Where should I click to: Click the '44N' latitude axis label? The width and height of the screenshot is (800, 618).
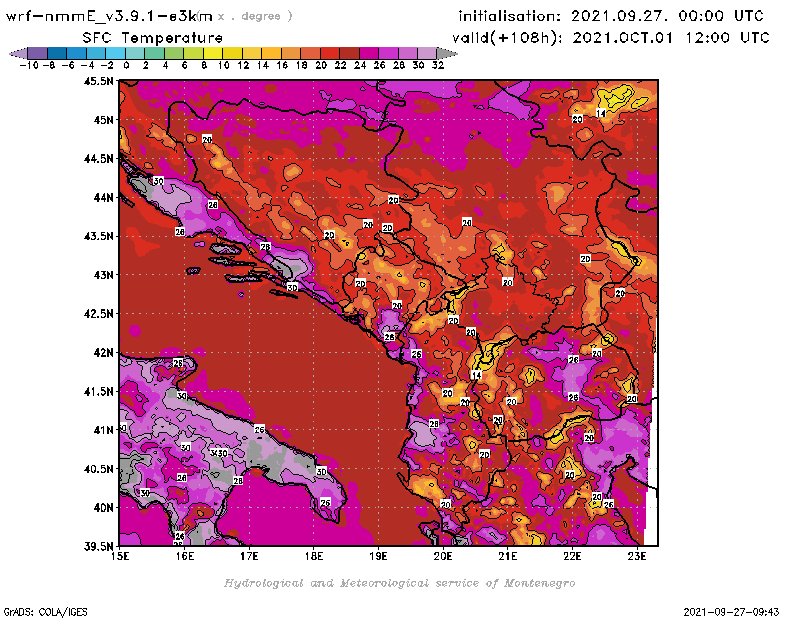pyautogui.click(x=103, y=197)
